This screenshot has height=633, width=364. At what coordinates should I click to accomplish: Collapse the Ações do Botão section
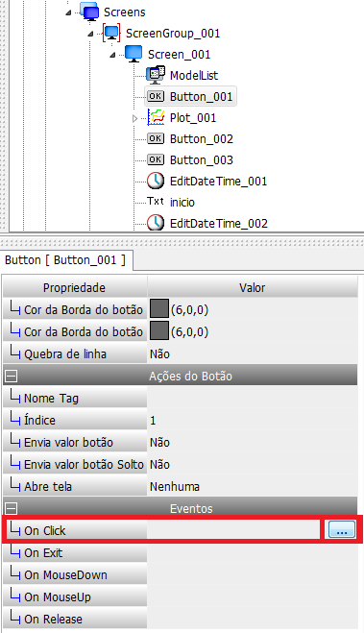11,376
